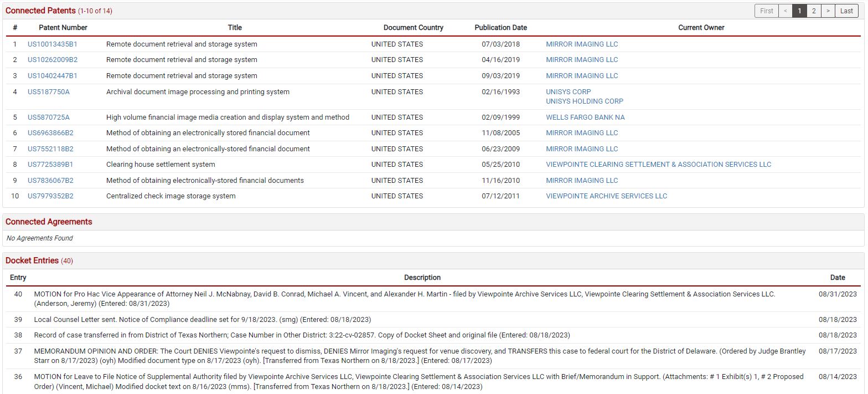Click the Title column header
Viewport: 868px width, 394px height.
coord(235,28)
